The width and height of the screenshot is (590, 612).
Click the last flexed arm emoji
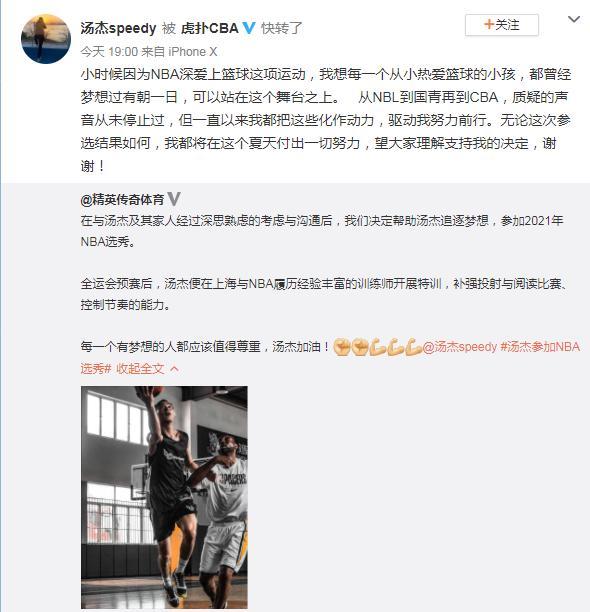(413, 347)
